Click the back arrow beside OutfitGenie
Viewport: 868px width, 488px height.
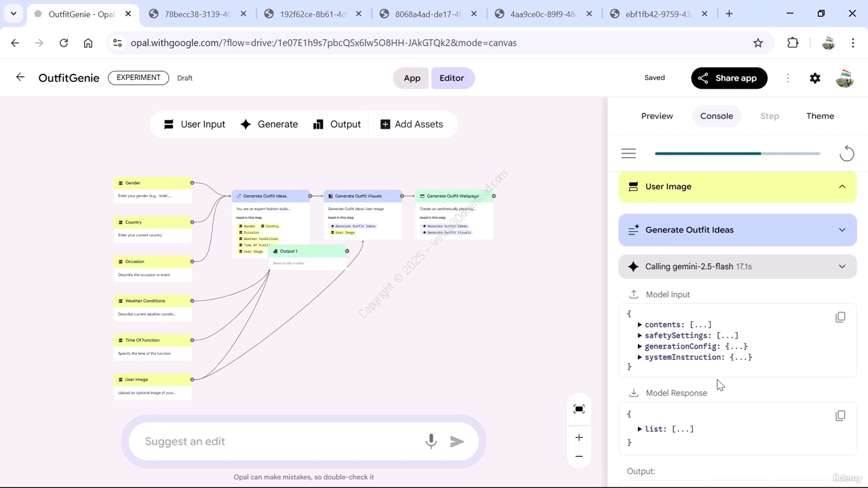(x=20, y=77)
